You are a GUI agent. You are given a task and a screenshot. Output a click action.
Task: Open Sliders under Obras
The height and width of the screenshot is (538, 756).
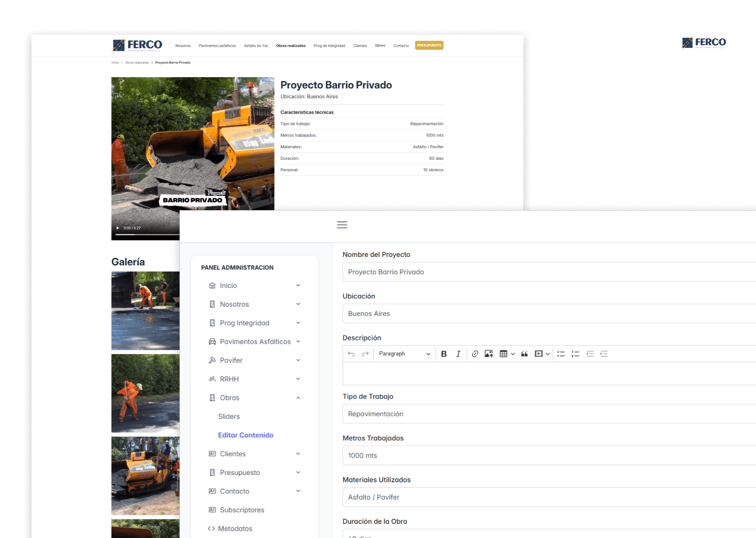click(x=229, y=417)
